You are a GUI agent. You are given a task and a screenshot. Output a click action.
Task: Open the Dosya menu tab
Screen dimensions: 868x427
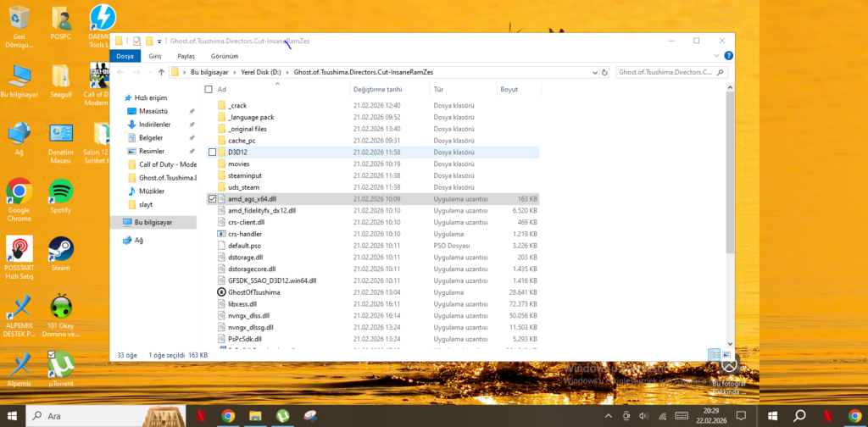pyautogui.click(x=125, y=56)
